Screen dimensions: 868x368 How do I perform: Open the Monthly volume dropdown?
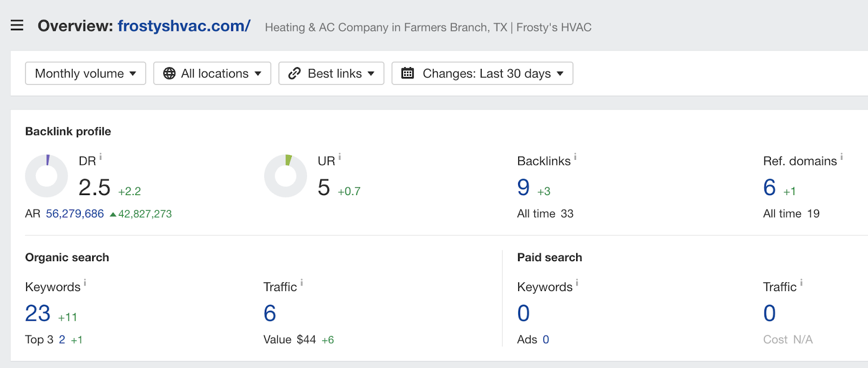pos(86,73)
